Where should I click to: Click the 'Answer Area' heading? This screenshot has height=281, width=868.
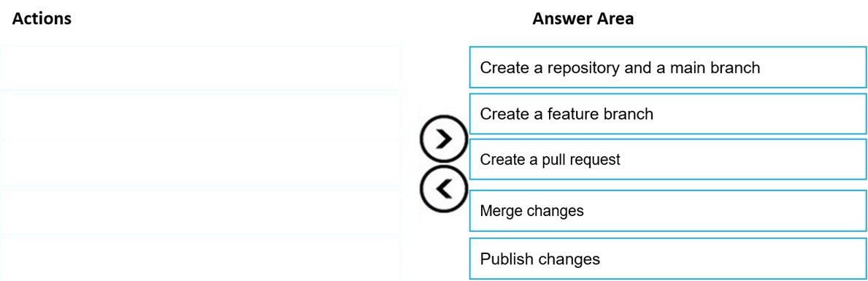coord(583,18)
